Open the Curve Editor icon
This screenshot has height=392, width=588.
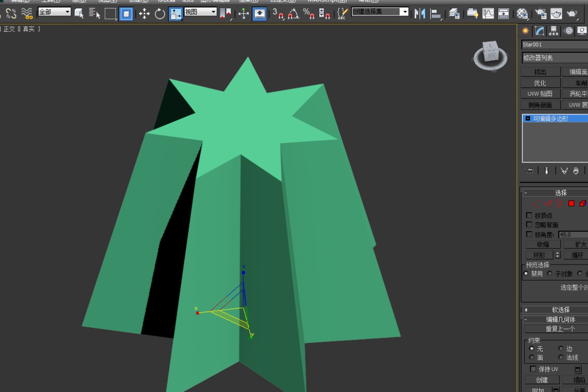pyautogui.click(x=488, y=14)
